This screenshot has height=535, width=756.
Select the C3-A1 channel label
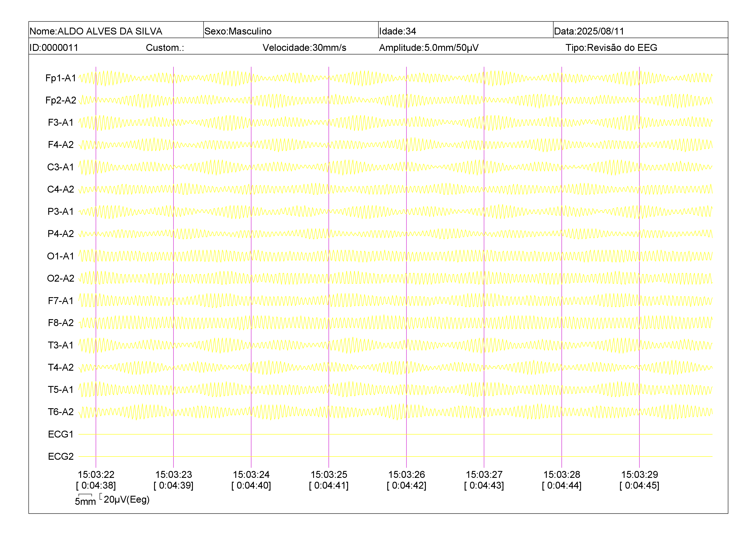61,167
